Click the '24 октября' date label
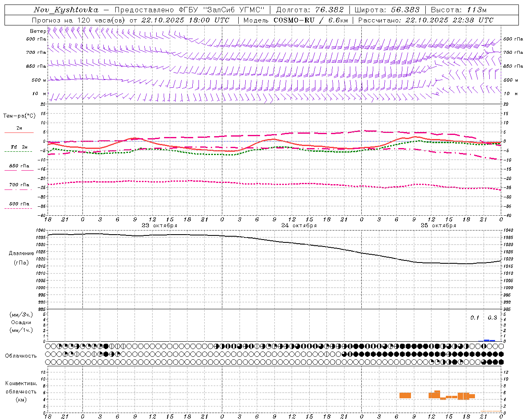The image size is (525, 420). pyautogui.click(x=299, y=226)
